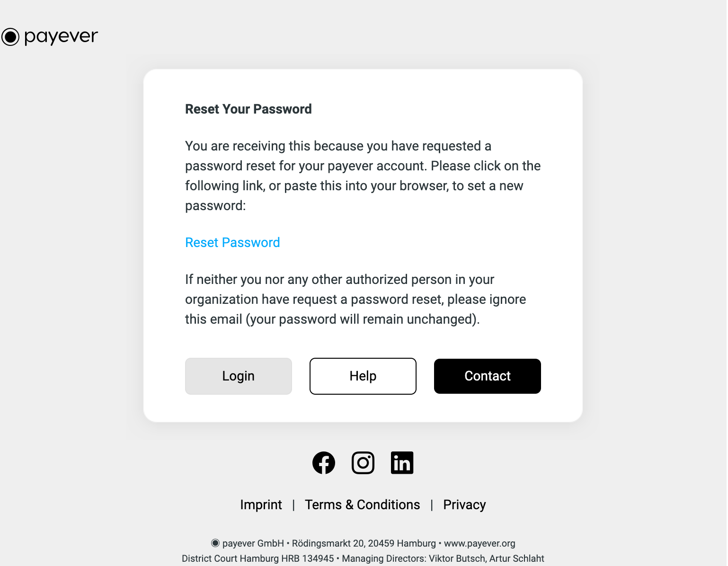The height and width of the screenshot is (566, 728).
Task: Click the Managing Directors names text
Action: point(443,558)
